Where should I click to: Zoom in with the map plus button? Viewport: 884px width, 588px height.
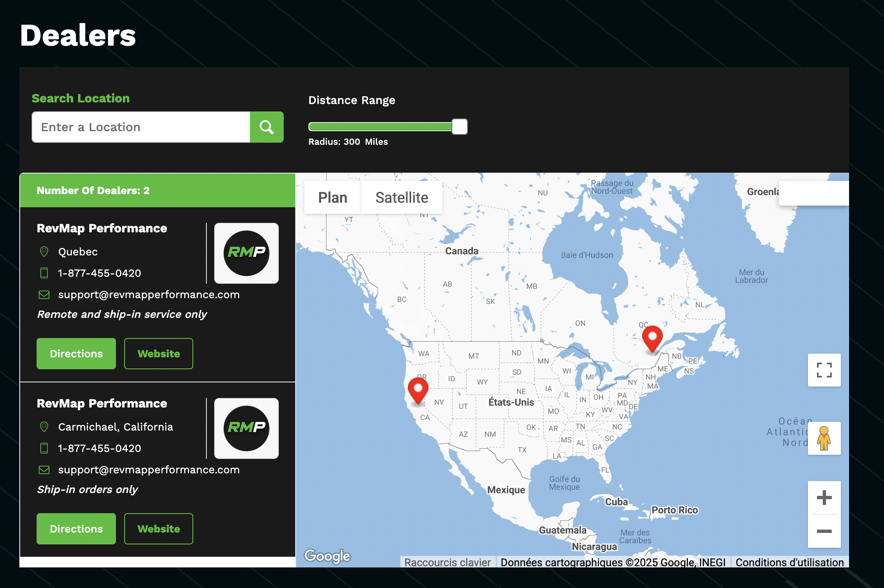(x=824, y=498)
